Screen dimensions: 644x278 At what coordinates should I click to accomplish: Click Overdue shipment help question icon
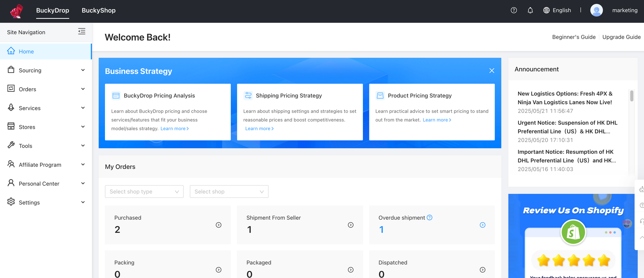click(430, 217)
